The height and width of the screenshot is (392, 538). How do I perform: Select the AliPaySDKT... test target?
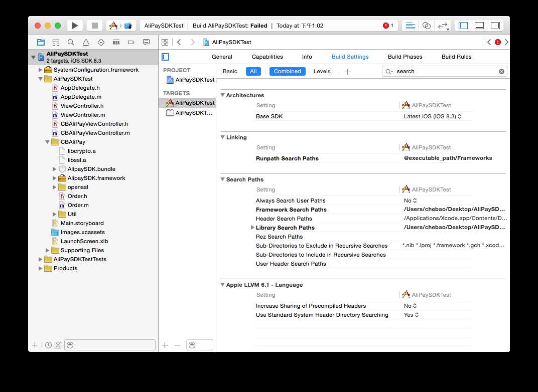[189, 113]
